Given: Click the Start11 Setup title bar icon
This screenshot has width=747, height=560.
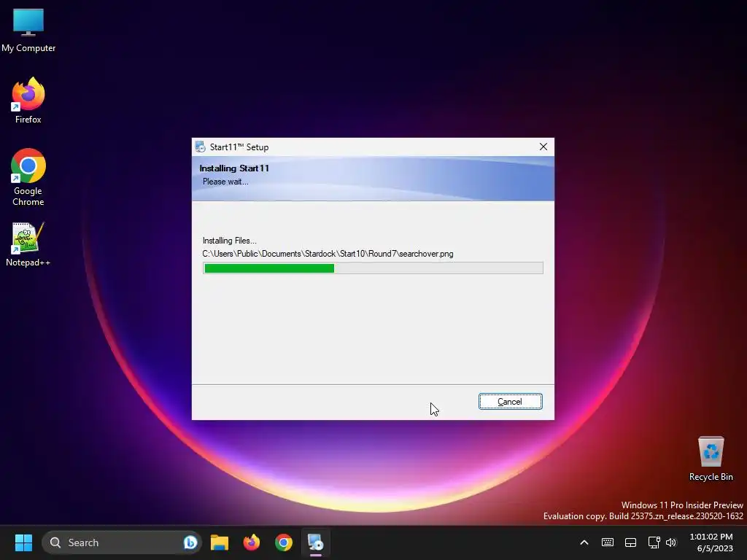Looking at the screenshot, I should pyautogui.click(x=200, y=147).
